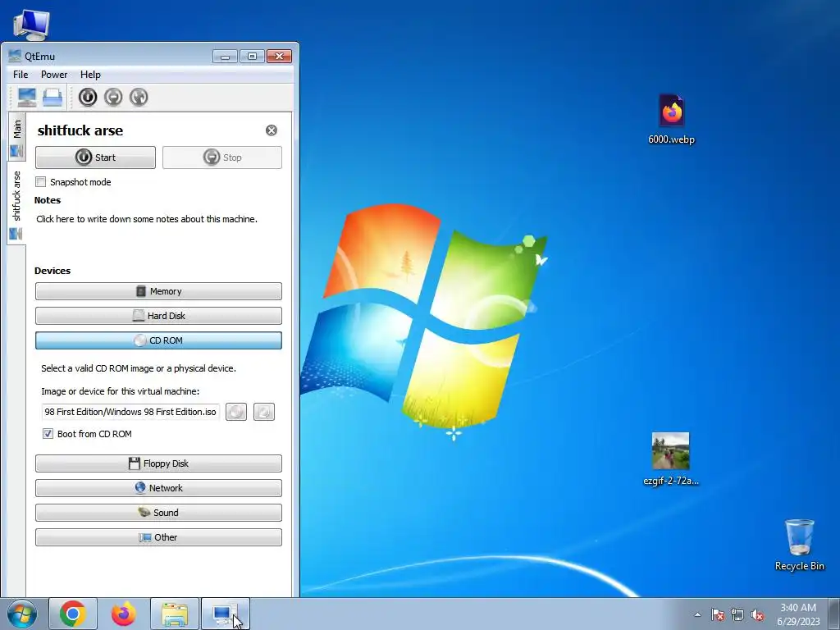Screen dimensions: 840x630
Task: Show hidden system tray icons
Action: pyautogui.click(x=697, y=614)
